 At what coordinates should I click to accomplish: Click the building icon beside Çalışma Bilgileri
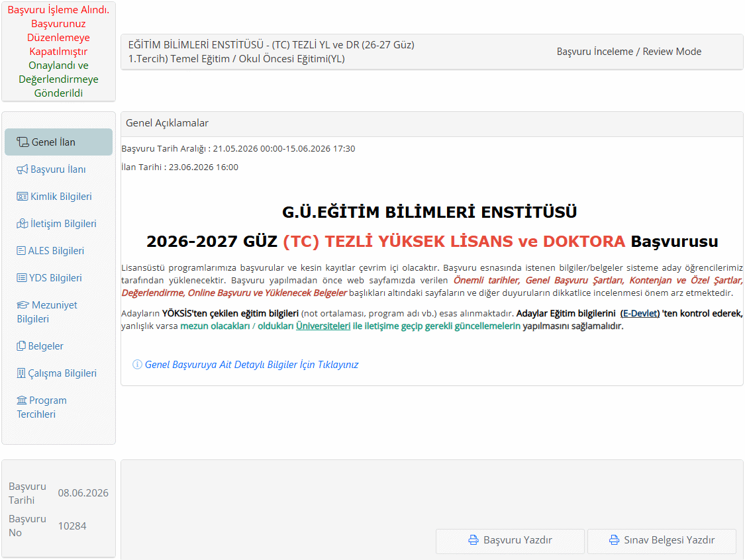pos(21,373)
